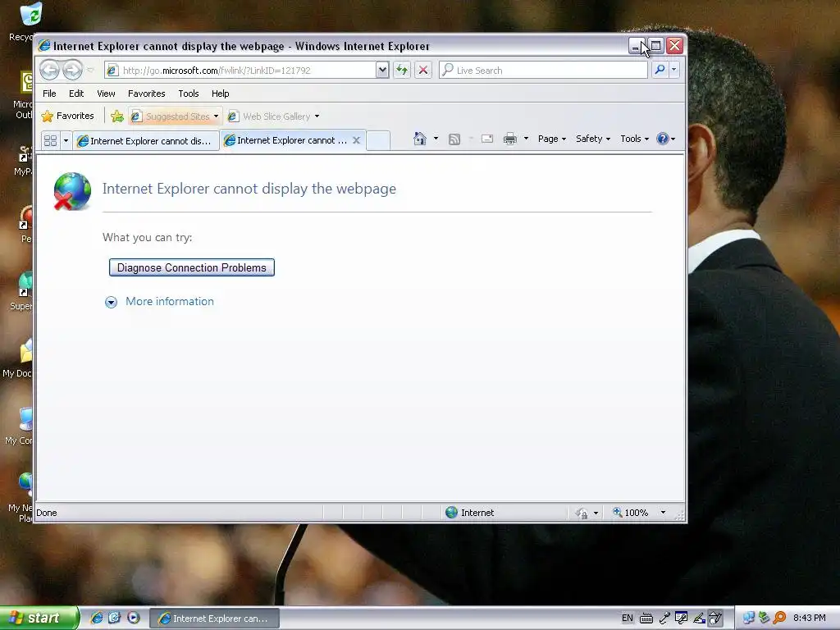The width and height of the screenshot is (840, 630).
Task: Click the RSS Feeds icon
Action: (x=454, y=139)
